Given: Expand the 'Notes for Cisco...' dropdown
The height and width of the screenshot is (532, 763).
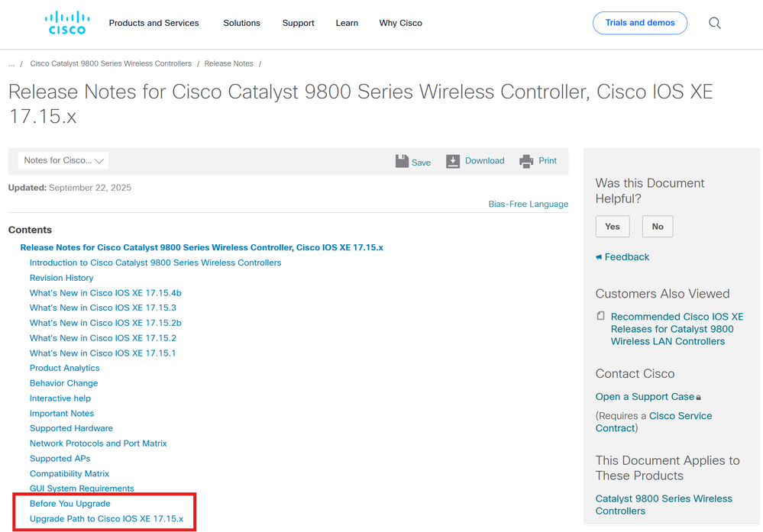Looking at the screenshot, I should pos(63,160).
